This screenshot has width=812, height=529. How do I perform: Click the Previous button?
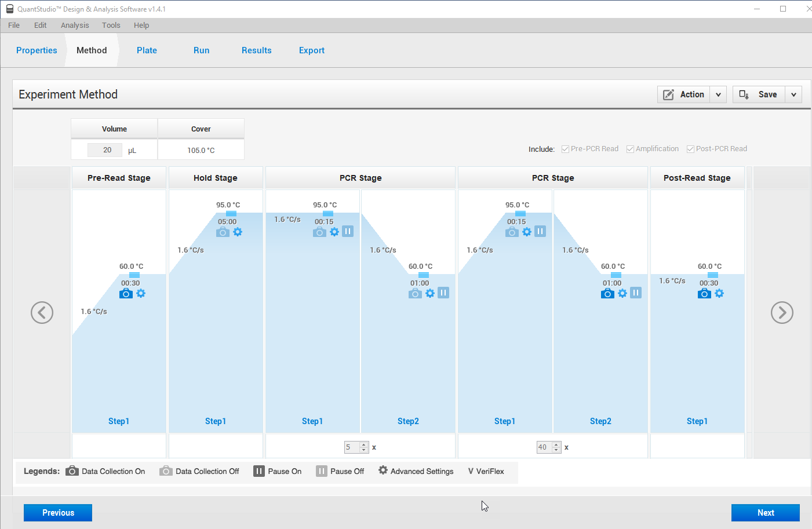coord(58,513)
